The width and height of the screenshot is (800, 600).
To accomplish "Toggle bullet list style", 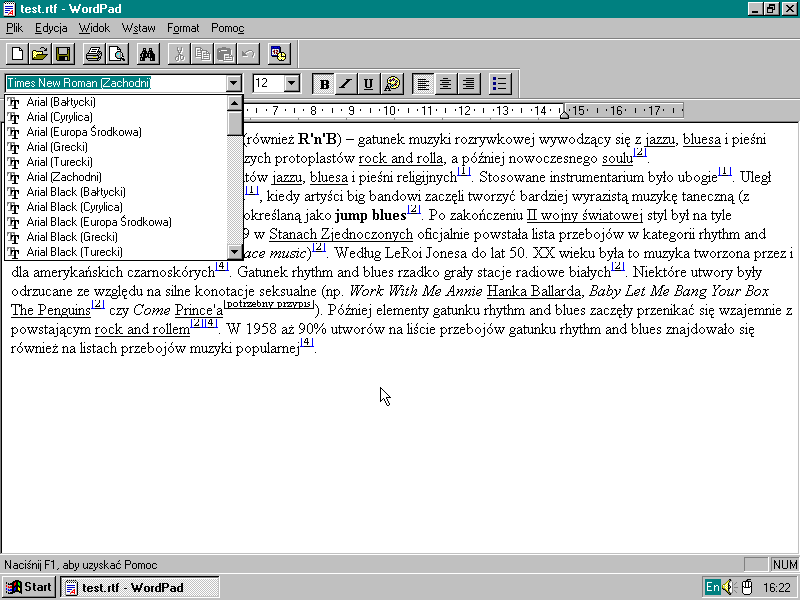I will point(499,84).
